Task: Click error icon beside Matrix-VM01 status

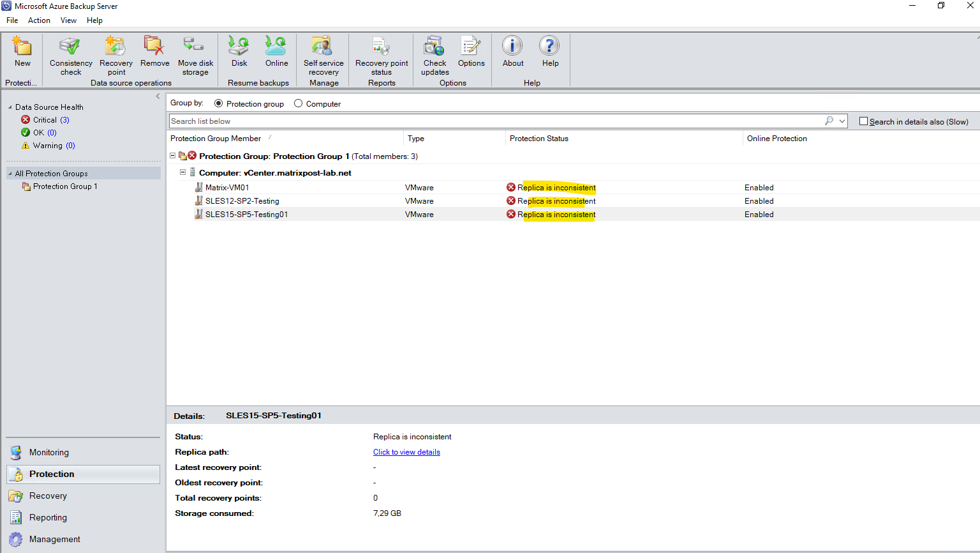Action: point(511,187)
